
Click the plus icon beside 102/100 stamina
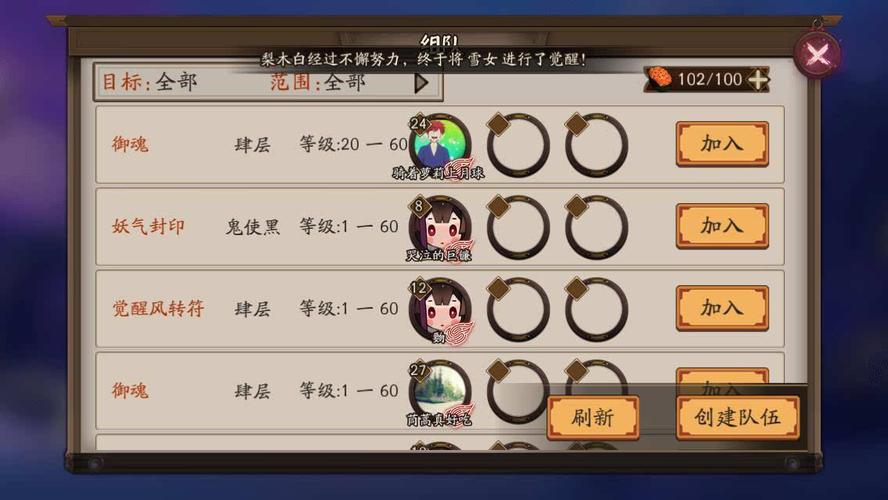757,79
